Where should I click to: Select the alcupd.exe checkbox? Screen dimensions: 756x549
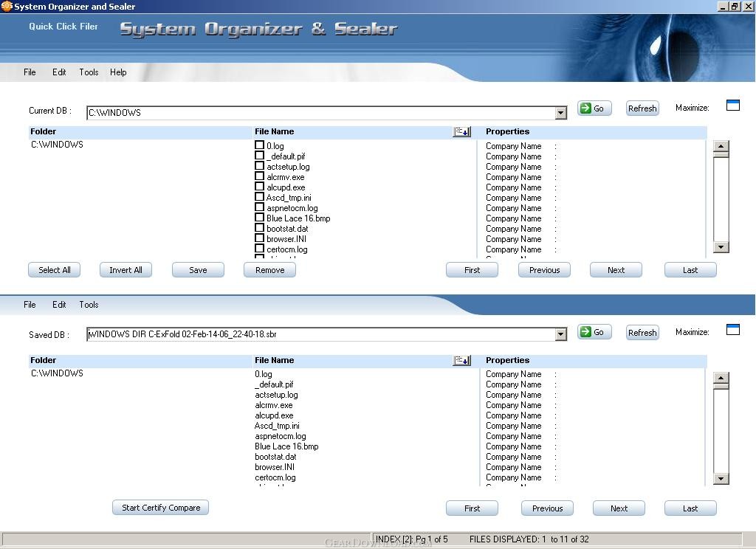259,187
